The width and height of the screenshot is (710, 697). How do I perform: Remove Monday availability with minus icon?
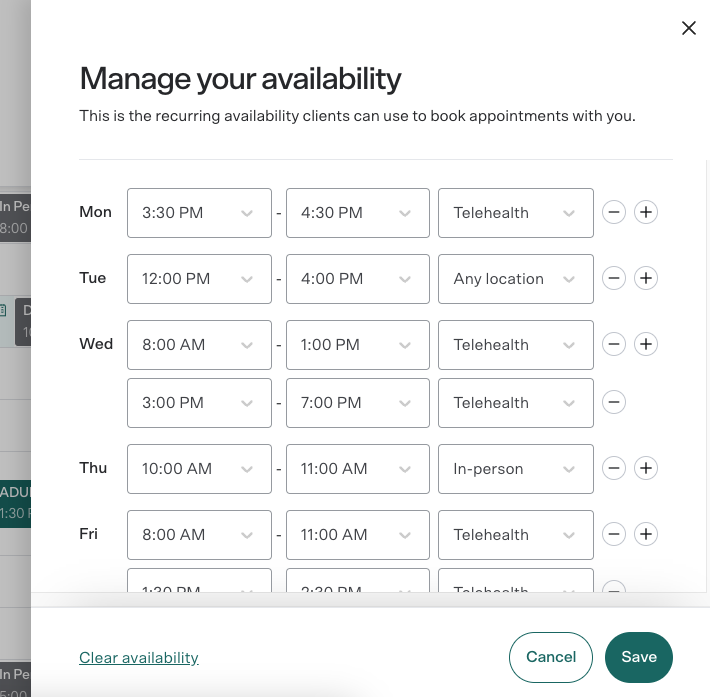coord(614,213)
